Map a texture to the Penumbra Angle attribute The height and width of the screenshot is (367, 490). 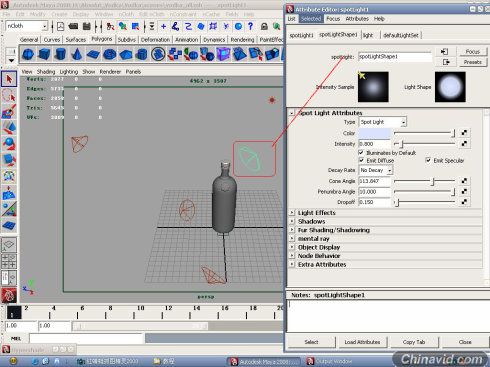[x=464, y=191]
